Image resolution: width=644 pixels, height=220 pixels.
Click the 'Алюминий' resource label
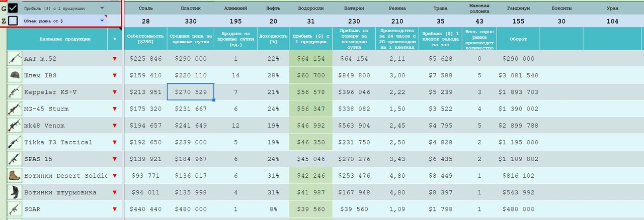pos(235,9)
